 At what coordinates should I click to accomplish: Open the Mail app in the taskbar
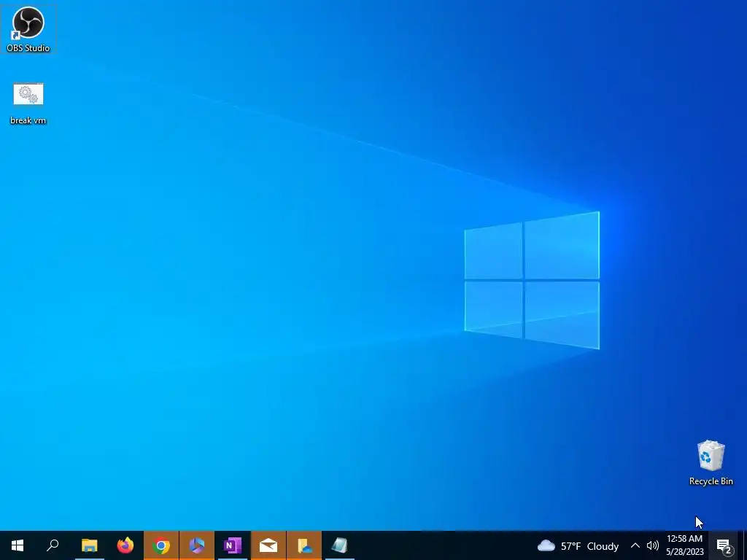(x=268, y=545)
